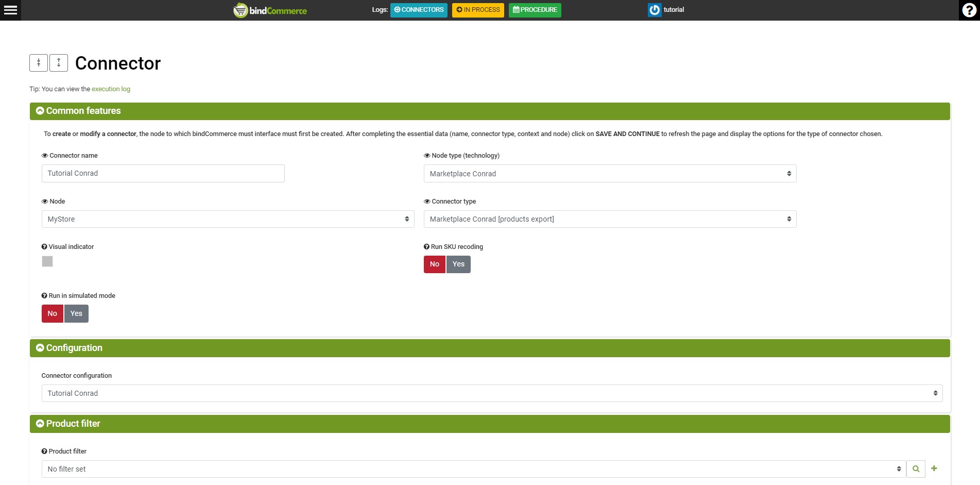Collapse the Common features section

(490, 111)
